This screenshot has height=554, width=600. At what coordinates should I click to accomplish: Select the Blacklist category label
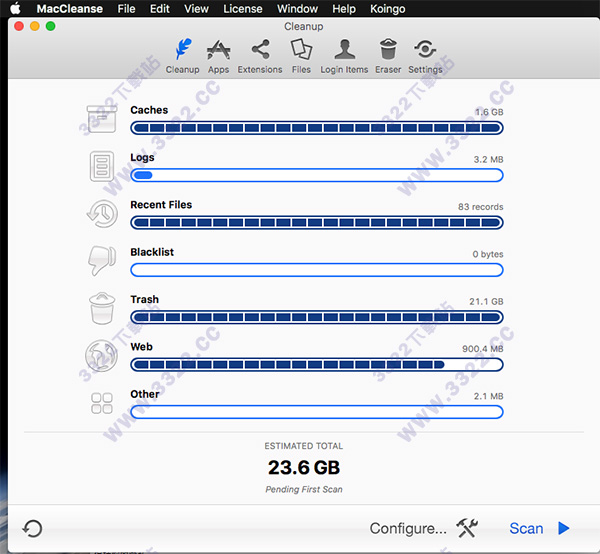[x=152, y=252]
